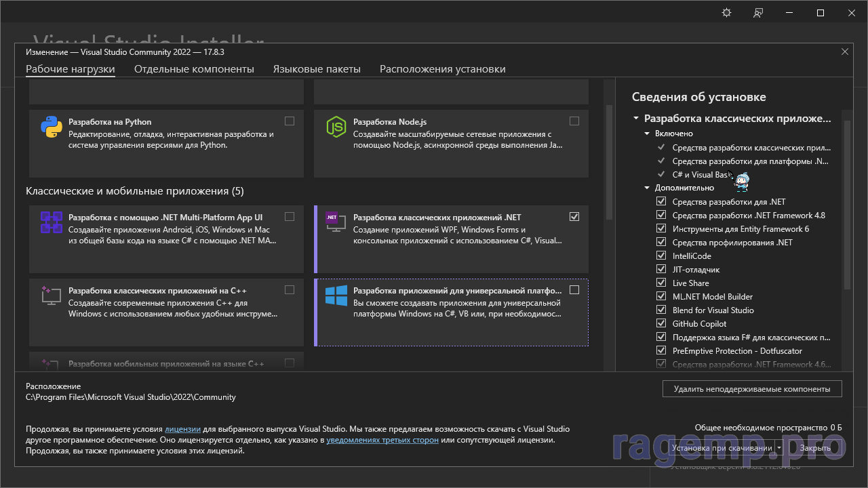This screenshot has width=868, height=488.
Task: Collapse Разработка классических приложений tree node
Action: point(636,119)
